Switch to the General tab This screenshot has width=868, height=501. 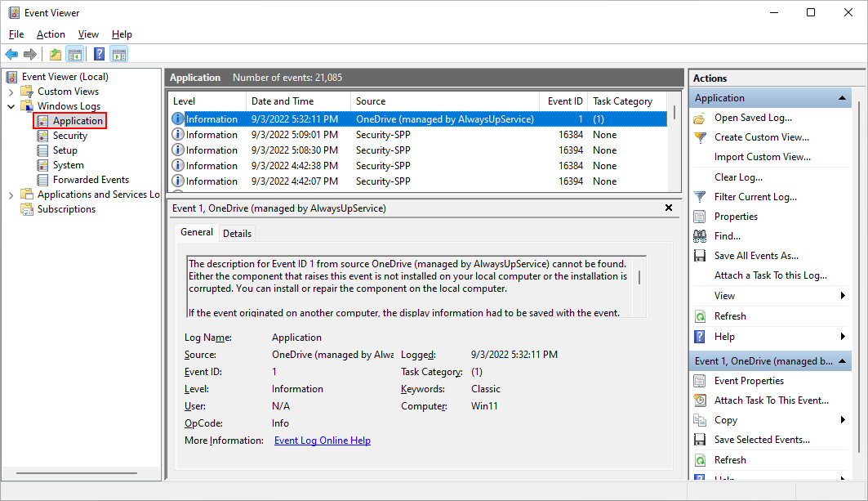click(197, 232)
